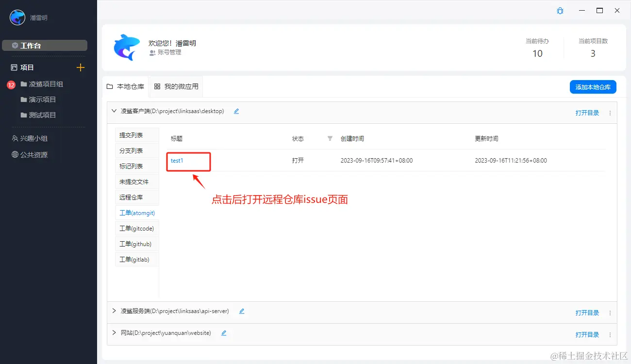Select the 工单(atomgit) issues tab

136,213
